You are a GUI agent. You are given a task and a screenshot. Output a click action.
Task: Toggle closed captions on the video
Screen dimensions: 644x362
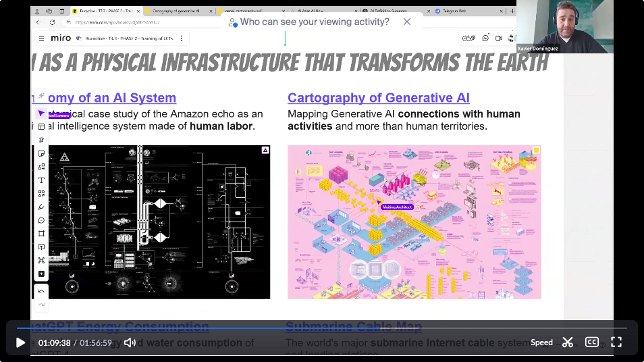coord(591,342)
